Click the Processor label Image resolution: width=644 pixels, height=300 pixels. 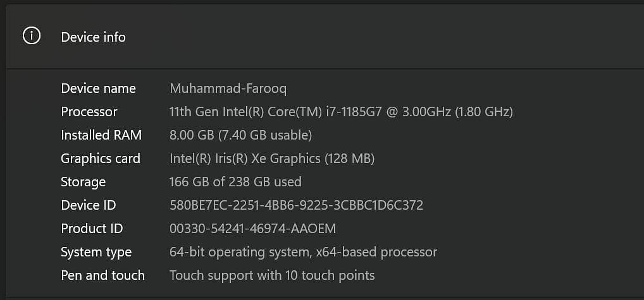pyautogui.click(x=89, y=112)
